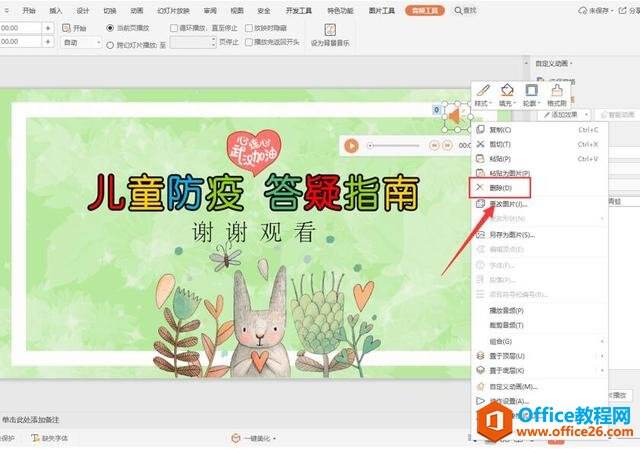
Task: Click the notes area "单击此处添加备注"
Action: point(31,420)
